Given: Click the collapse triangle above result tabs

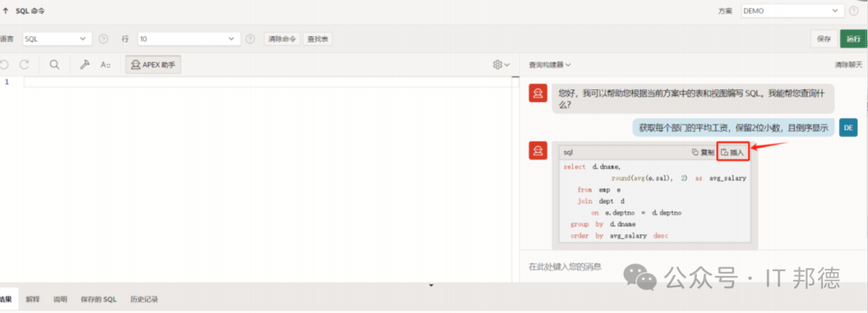Looking at the screenshot, I should (432, 286).
